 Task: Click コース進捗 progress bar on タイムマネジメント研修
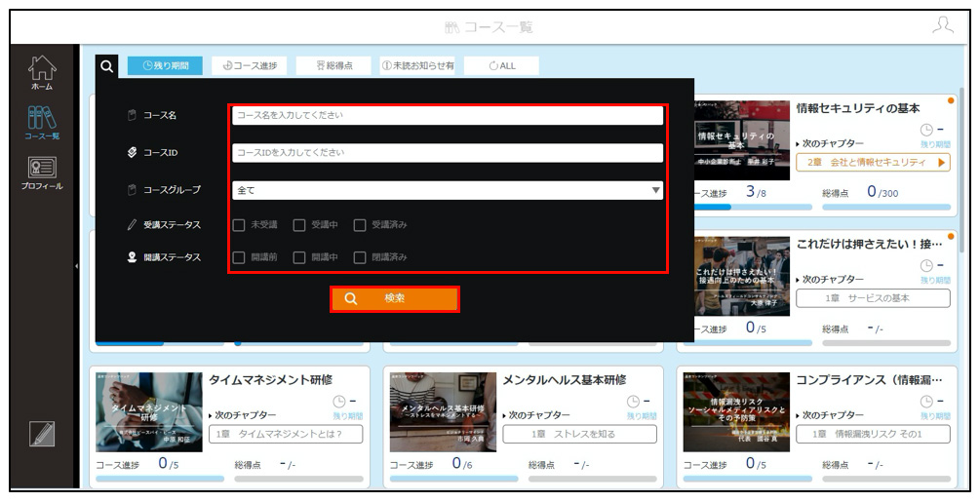[x=160, y=479]
